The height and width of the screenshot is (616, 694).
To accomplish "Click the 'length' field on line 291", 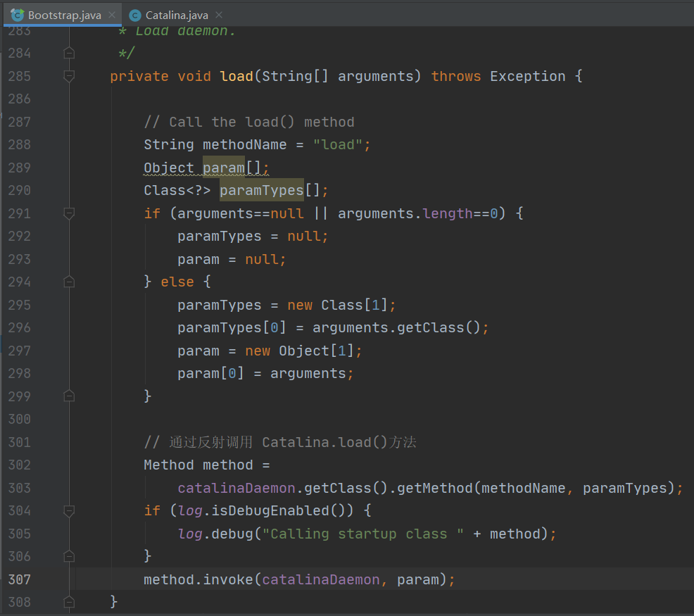I will pos(448,213).
